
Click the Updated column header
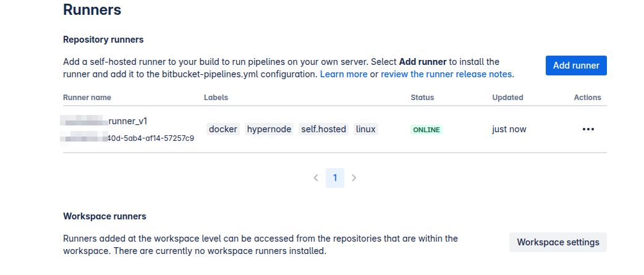click(507, 97)
